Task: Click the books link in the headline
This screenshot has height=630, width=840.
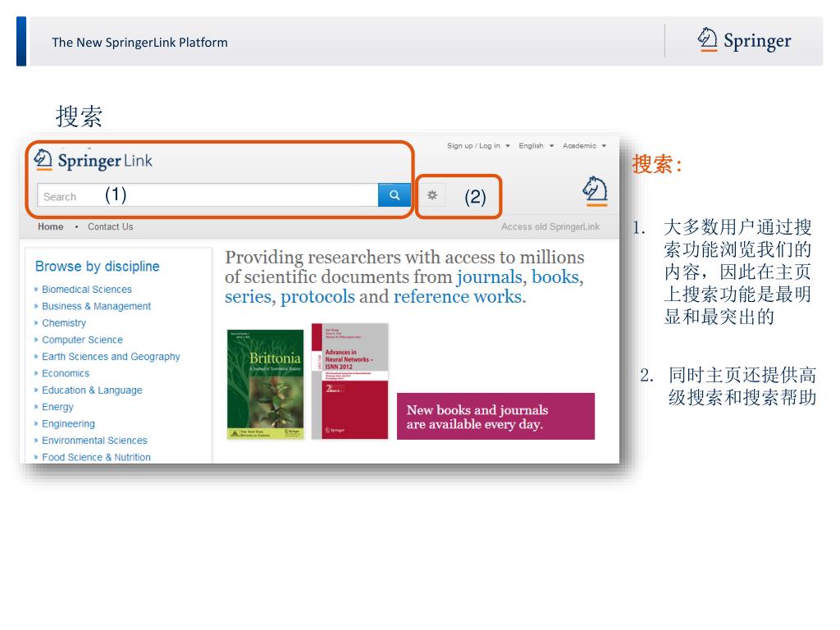Action: point(555,277)
